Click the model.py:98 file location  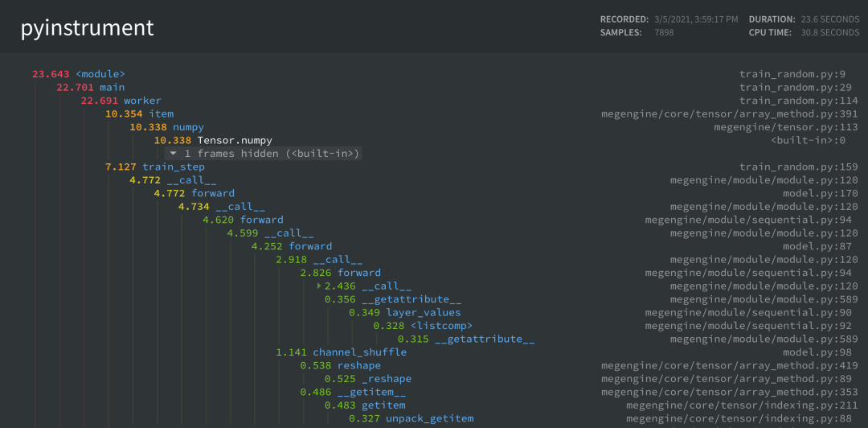(x=817, y=352)
